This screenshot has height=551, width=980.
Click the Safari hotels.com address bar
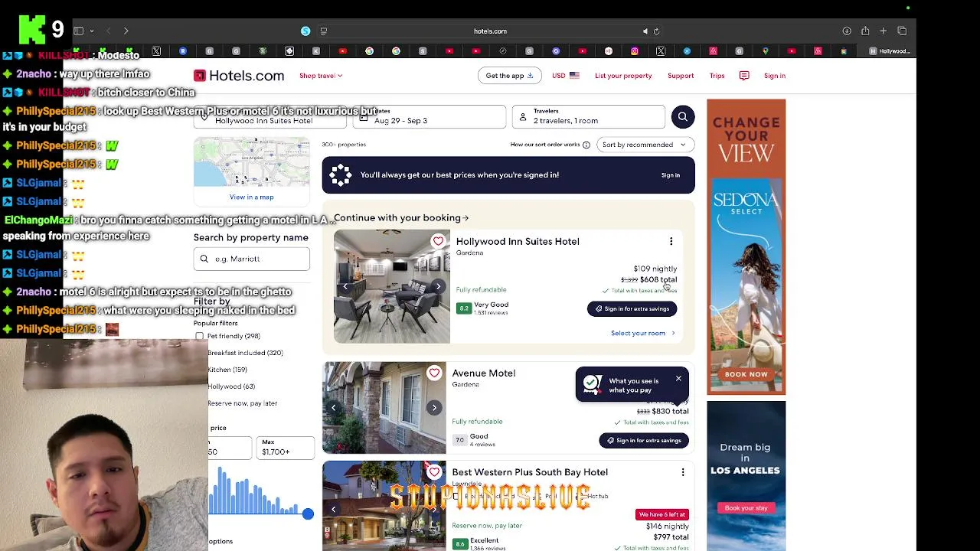[490, 31]
